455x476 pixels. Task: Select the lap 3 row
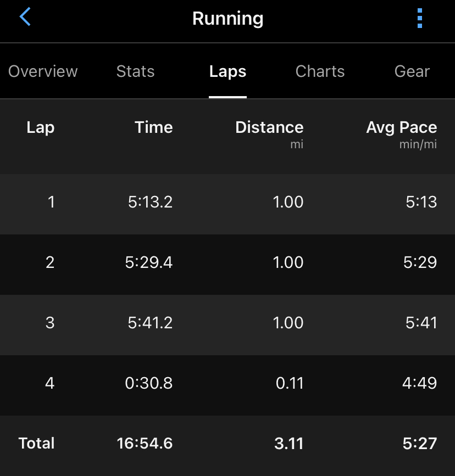pyautogui.click(x=227, y=323)
